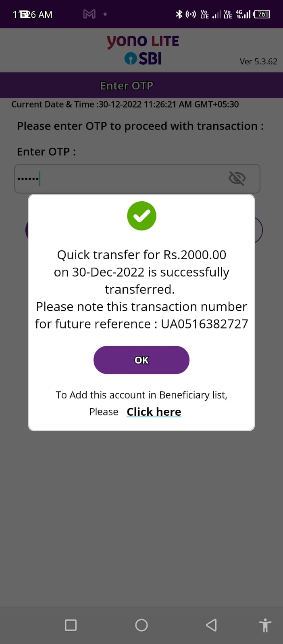
Task: Tap the Current Date & Time line
Action: tap(125, 104)
